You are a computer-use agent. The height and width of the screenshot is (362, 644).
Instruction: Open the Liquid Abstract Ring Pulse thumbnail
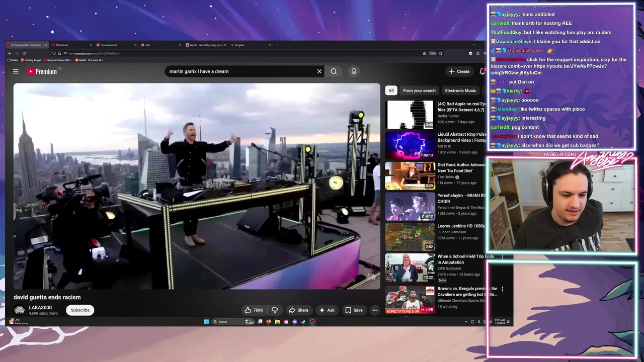pyautogui.click(x=410, y=145)
